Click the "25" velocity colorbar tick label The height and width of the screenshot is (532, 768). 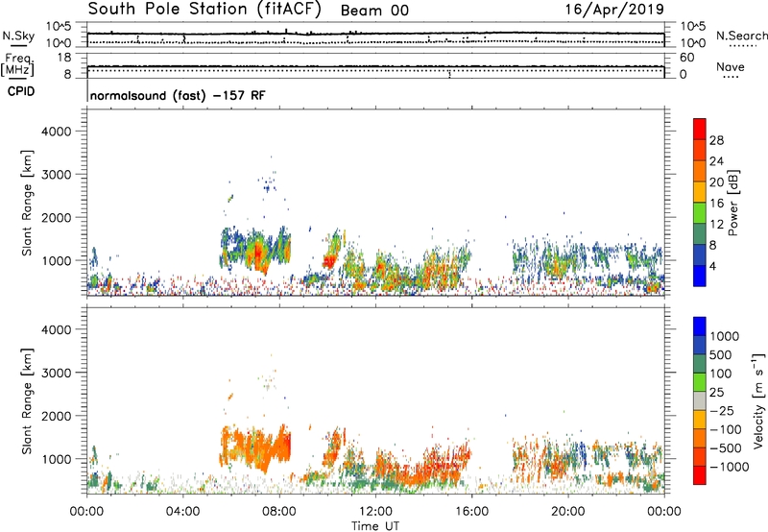click(x=716, y=393)
